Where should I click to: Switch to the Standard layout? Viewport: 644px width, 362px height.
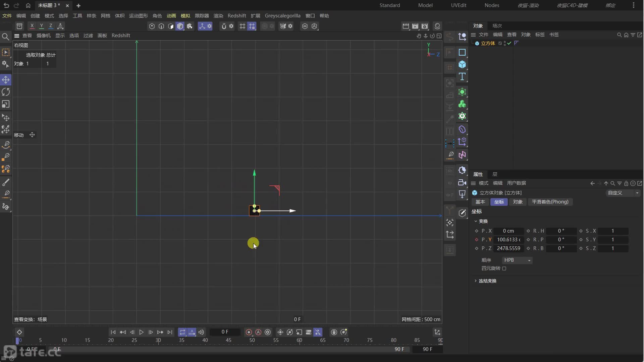(389, 5)
